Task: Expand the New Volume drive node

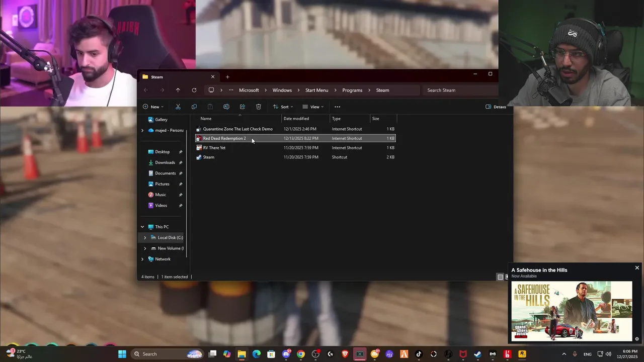Action: (145, 248)
